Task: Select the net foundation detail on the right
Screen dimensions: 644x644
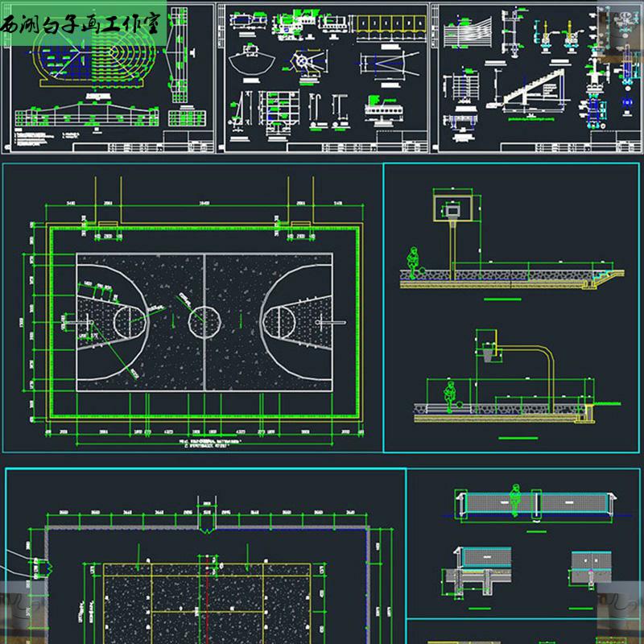Action: [591, 570]
